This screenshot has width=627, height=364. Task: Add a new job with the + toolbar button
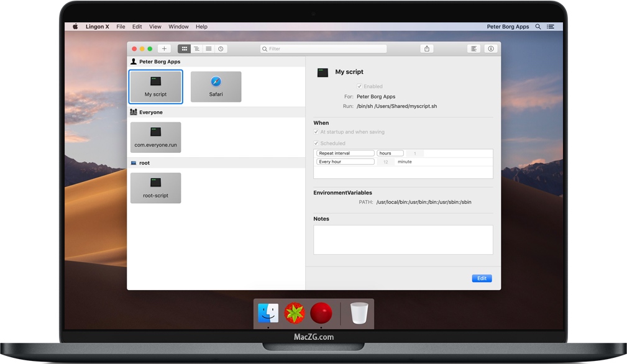(163, 48)
